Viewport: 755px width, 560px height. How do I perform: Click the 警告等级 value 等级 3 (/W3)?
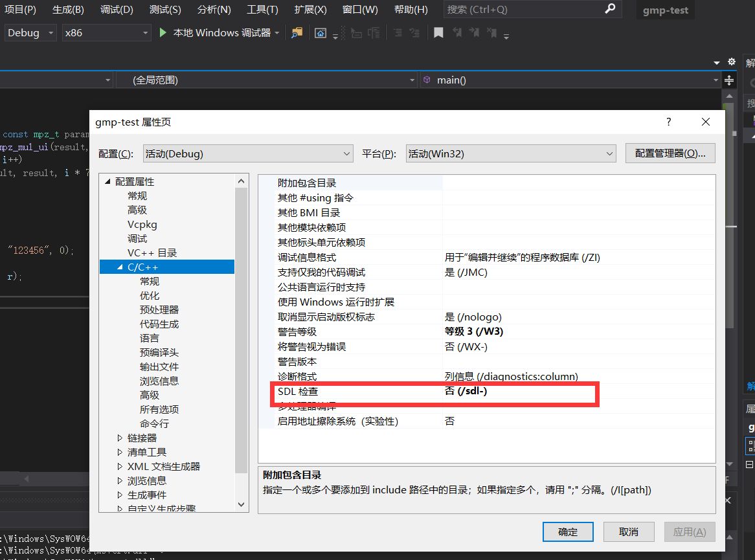[x=474, y=331]
